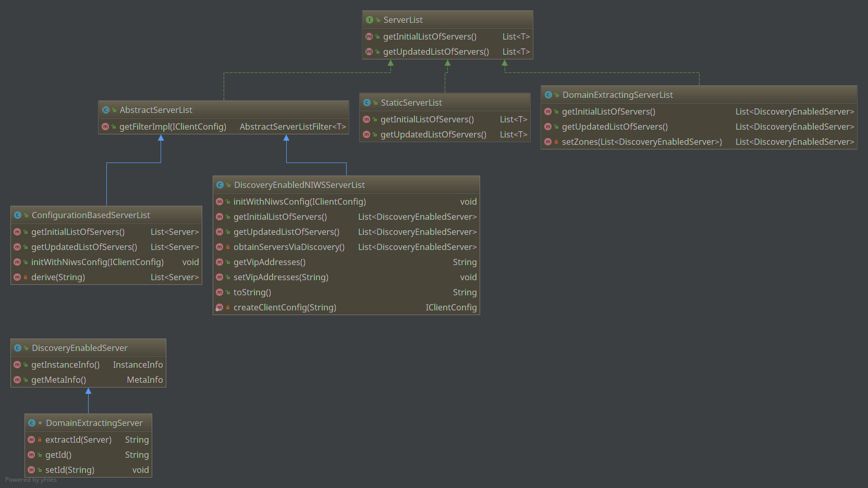868x488 pixels.
Task: Select the ServerList interface icon
Action: point(370,20)
